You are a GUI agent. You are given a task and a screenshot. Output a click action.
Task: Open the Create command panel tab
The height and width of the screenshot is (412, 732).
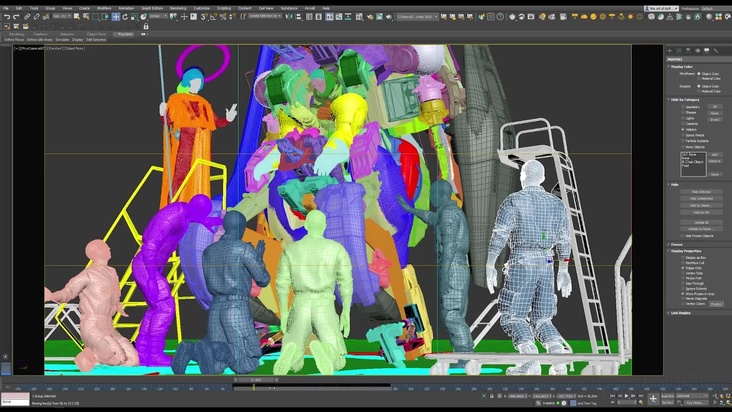click(670, 50)
